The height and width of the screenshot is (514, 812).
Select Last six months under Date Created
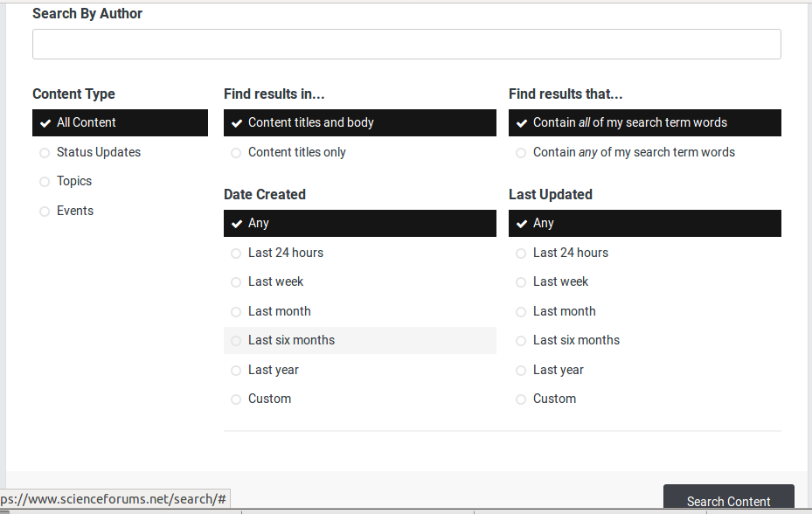[291, 340]
